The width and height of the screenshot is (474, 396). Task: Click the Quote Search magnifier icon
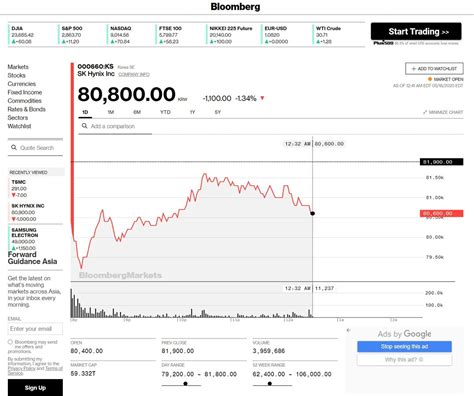(14, 147)
